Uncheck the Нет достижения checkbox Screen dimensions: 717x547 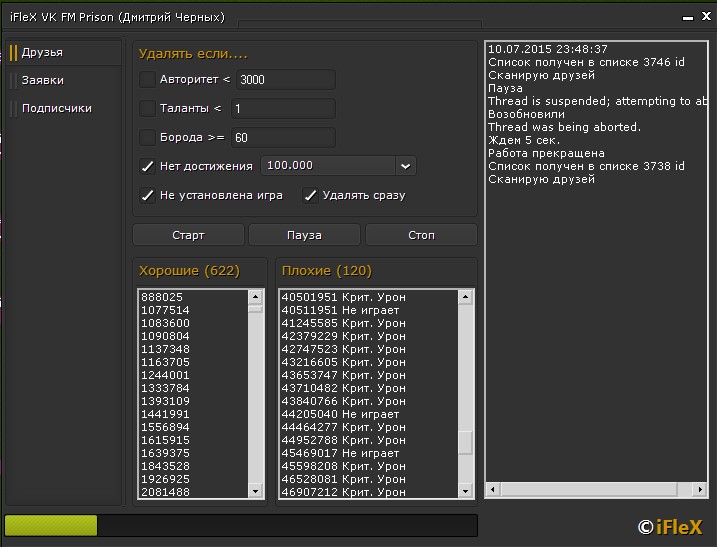pos(147,166)
